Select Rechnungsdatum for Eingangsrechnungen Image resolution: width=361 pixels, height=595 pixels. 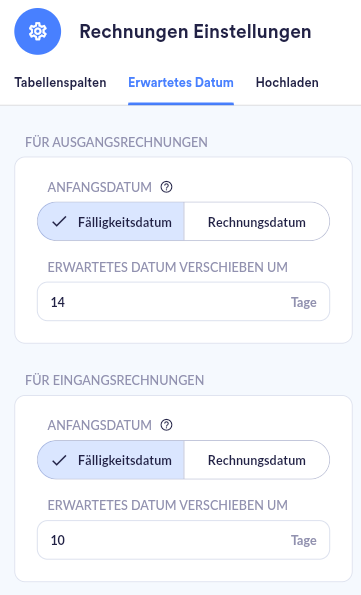[257, 460]
